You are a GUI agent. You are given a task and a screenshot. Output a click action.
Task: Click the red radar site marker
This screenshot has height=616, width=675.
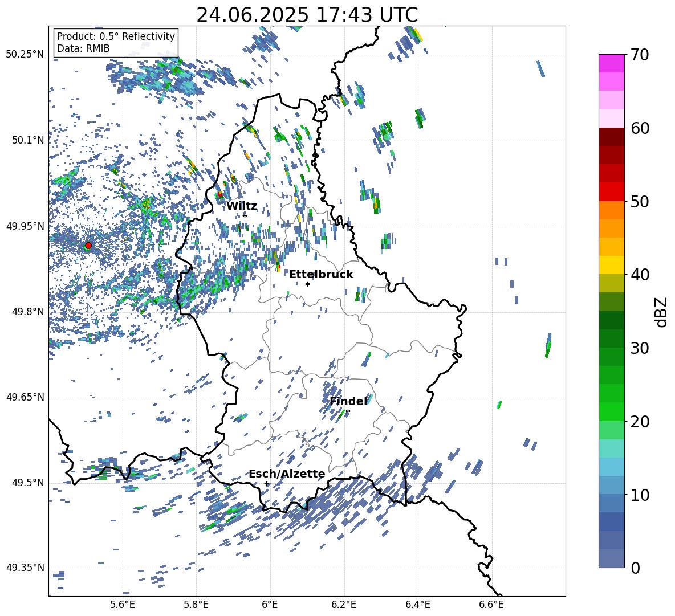88,245
